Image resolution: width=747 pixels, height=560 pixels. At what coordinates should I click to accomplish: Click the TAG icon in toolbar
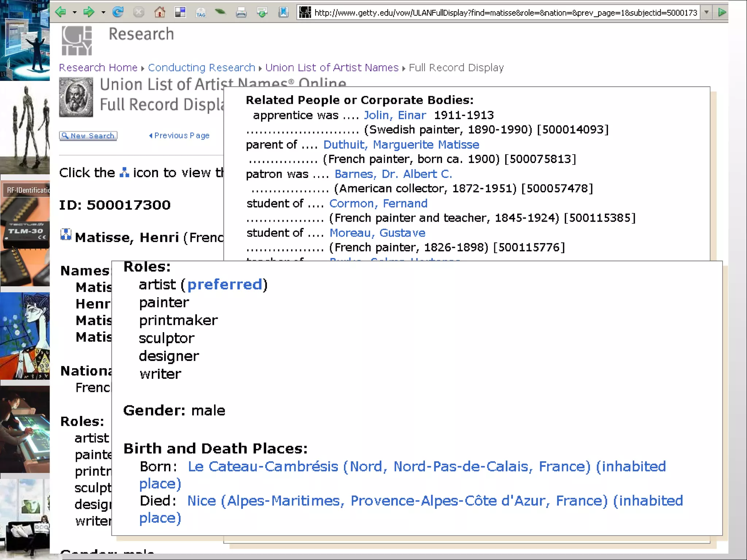point(201,13)
